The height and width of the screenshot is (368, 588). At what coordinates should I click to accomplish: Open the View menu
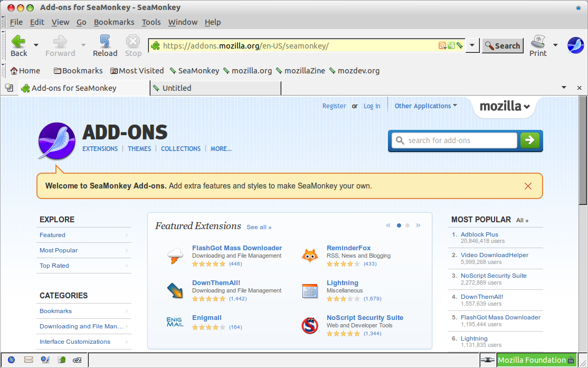pos(60,22)
